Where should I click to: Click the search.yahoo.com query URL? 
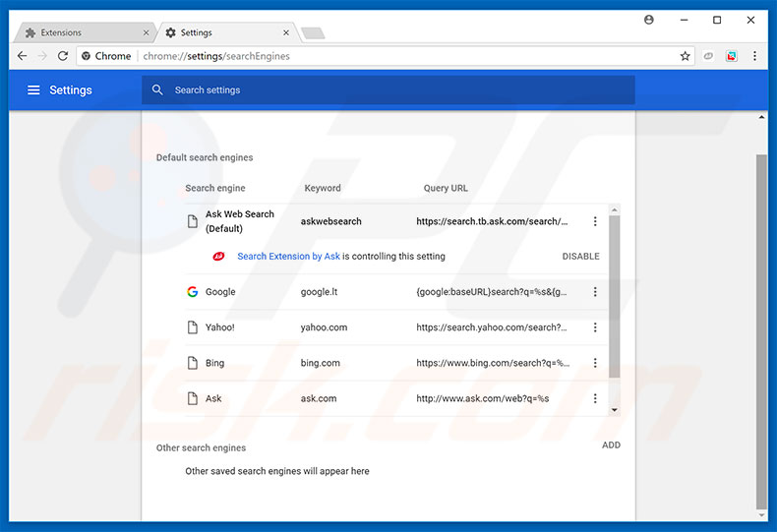click(x=492, y=327)
